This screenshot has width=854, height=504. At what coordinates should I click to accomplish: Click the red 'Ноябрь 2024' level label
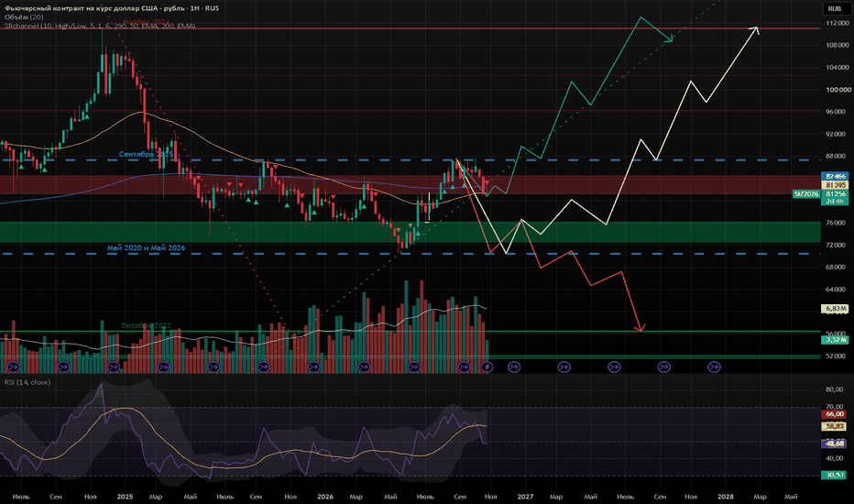(147, 22)
